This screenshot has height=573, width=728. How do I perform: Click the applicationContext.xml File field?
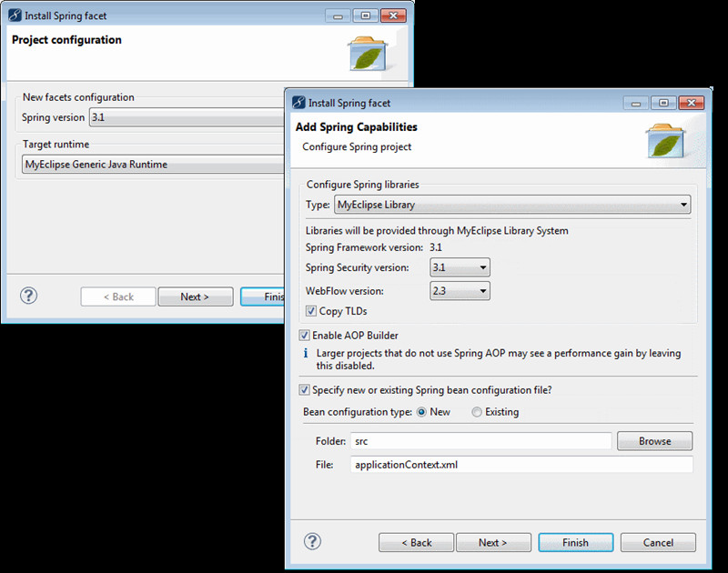[521, 465]
